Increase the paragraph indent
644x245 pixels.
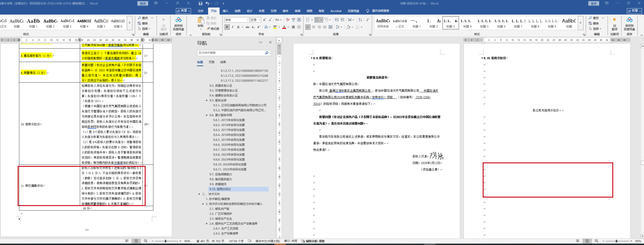click(342, 20)
